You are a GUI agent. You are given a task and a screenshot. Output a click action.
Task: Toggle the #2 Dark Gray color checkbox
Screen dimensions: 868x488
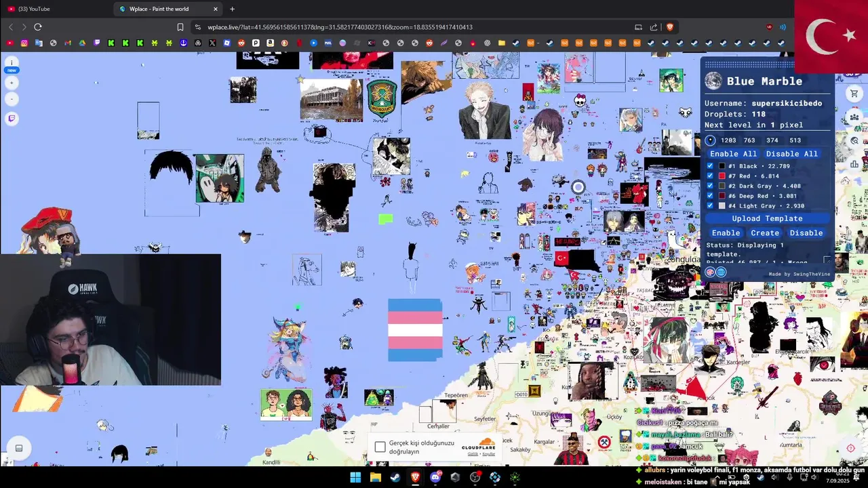710,186
